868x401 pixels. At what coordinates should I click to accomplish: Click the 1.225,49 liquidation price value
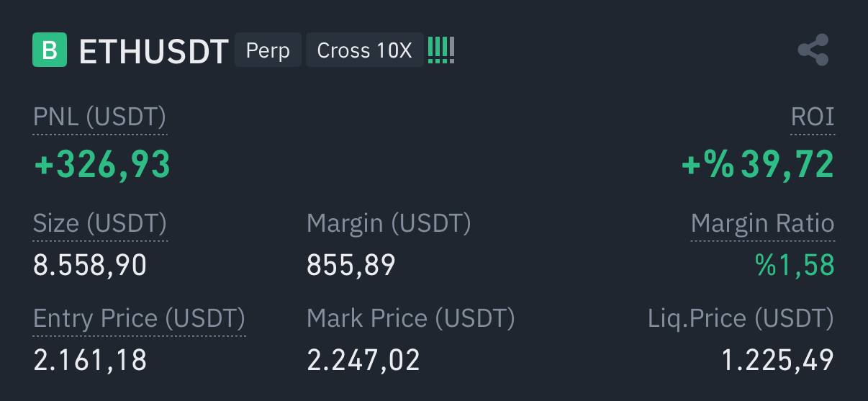click(x=778, y=360)
